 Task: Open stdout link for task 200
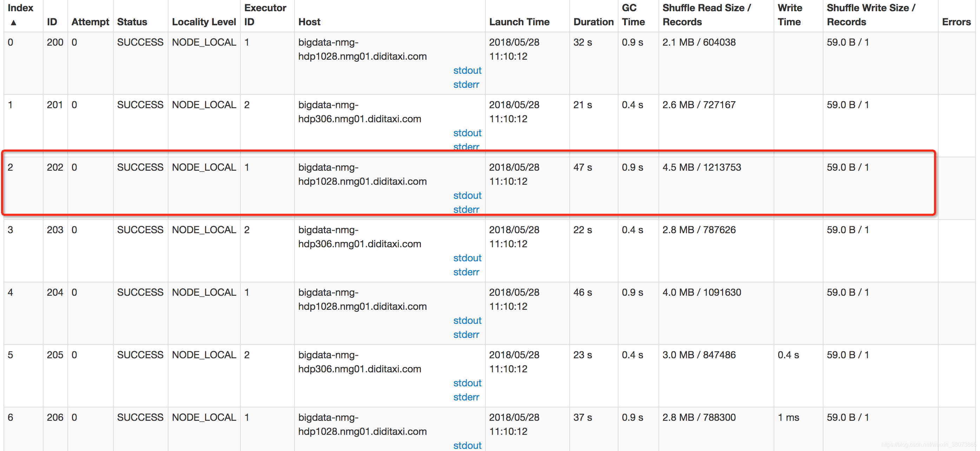tap(467, 70)
